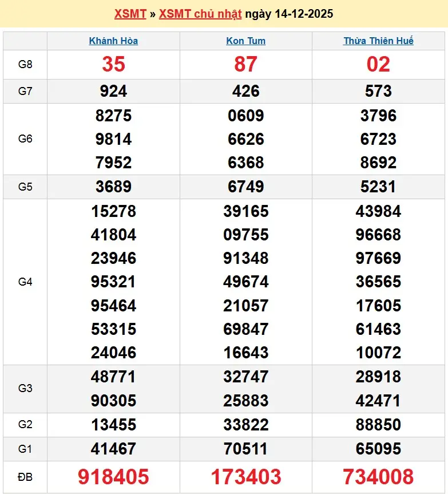Open the Thừa Thiên Huế province link
Screen dimensions: 448x494
(378, 41)
